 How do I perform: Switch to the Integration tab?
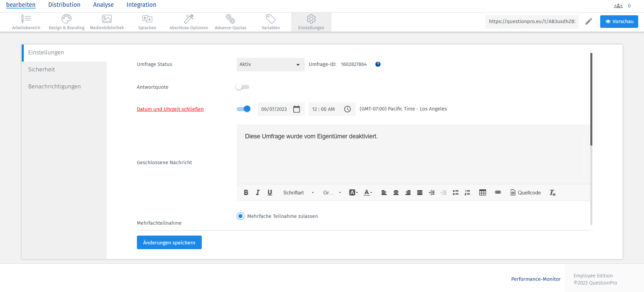[141, 5]
